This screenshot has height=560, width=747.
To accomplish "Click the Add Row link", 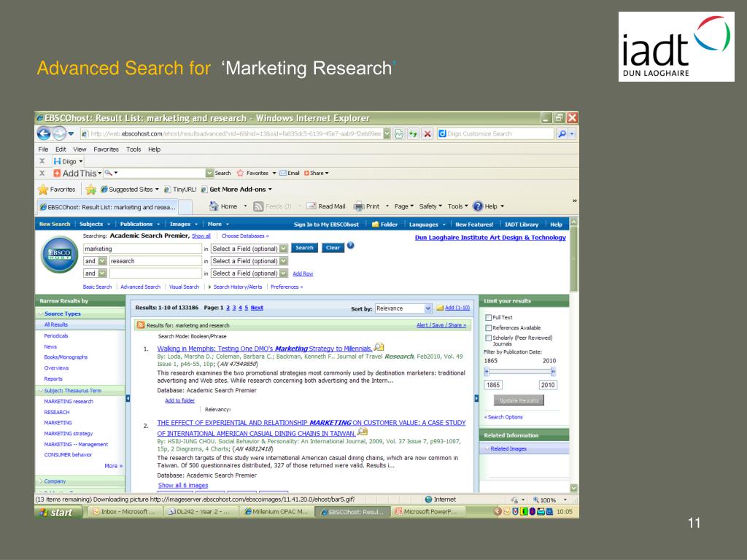I will pyautogui.click(x=303, y=274).
